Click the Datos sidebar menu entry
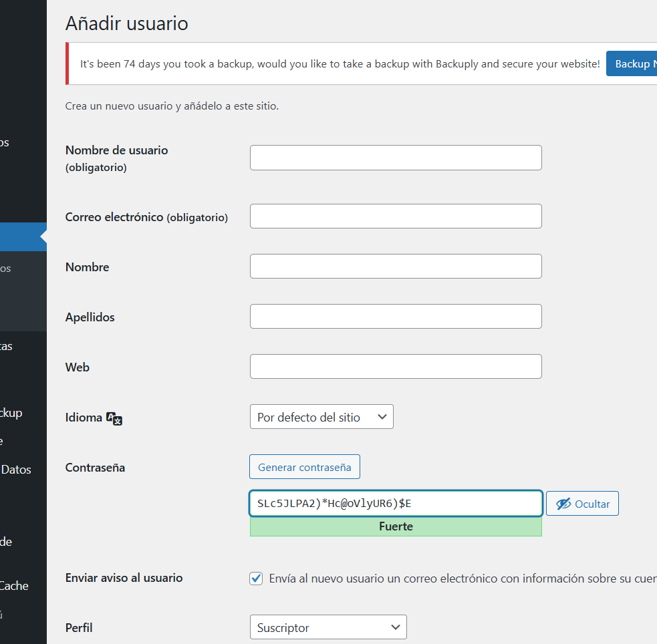This screenshot has height=644, width=657. (16, 470)
